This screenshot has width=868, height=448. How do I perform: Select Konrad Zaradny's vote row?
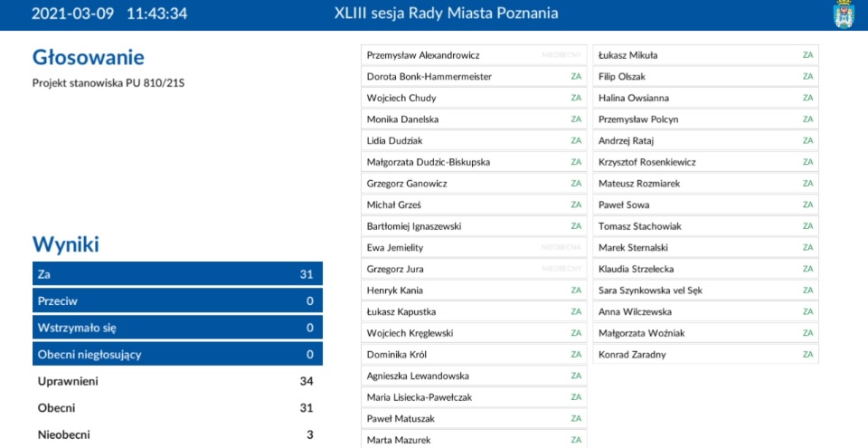point(705,355)
